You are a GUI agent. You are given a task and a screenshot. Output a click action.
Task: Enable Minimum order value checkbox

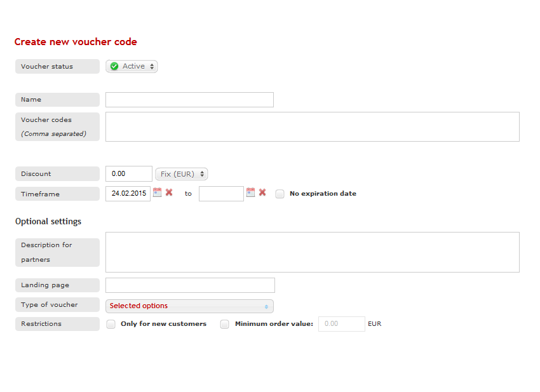click(225, 324)
